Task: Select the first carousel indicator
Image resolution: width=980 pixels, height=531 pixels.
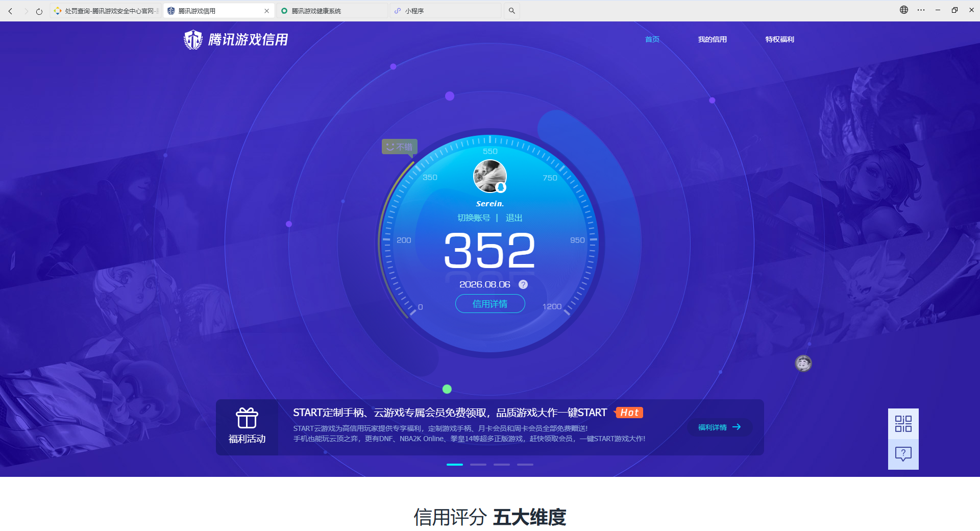Action: pyautogui.click(x=455, y=465)
